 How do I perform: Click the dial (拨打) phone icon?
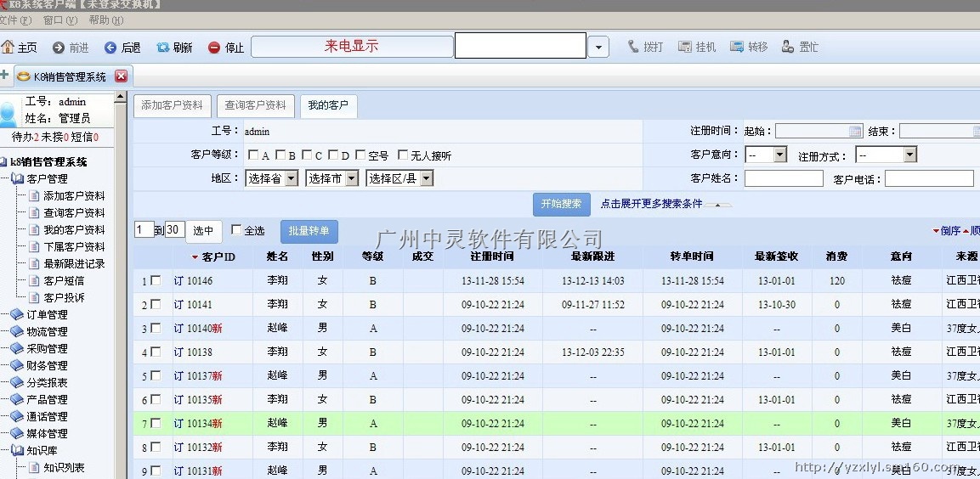[633, 47]
